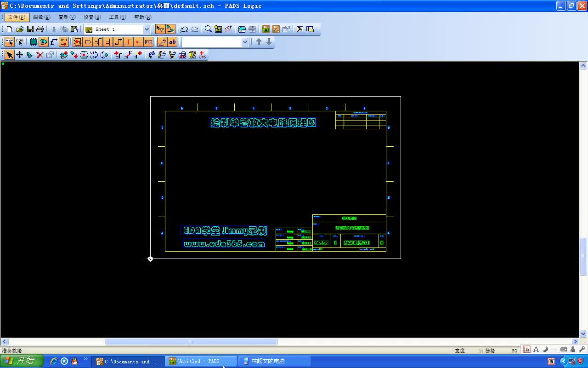
Task: Toggle the hierarchical symbol selection filter
Action: pyautogui.click(x=78, y=42)
